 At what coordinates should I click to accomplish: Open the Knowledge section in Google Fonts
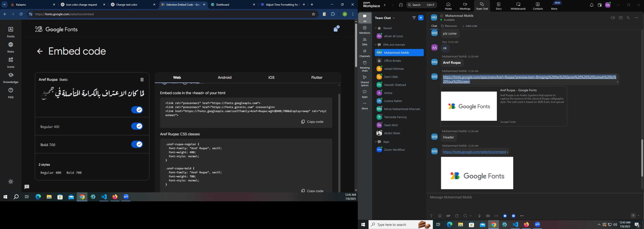click(x=11, y=78)
